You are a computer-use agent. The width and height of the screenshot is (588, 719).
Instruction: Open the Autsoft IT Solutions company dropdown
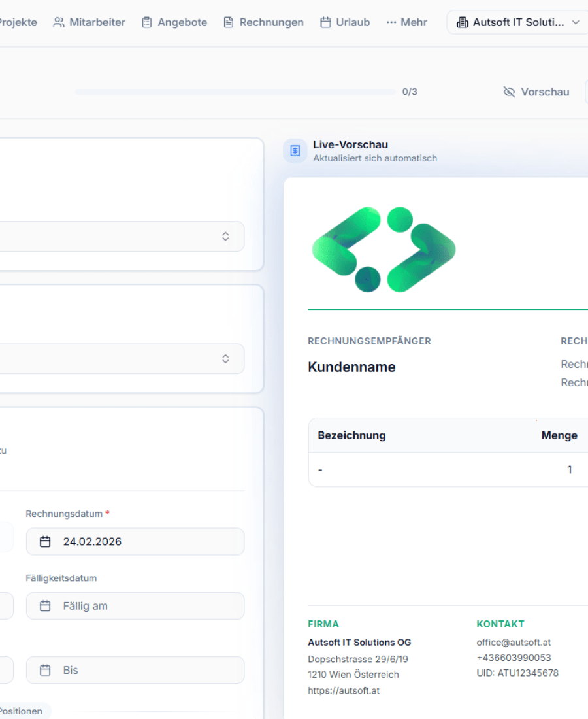(x=517, y=22)
